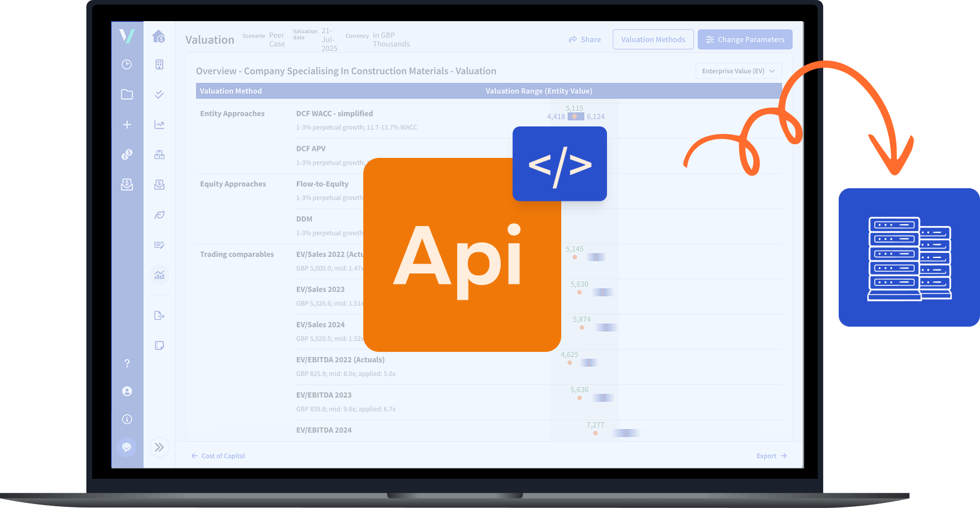
Task: Click the Valuation Methods button
Action: [653, 39]
